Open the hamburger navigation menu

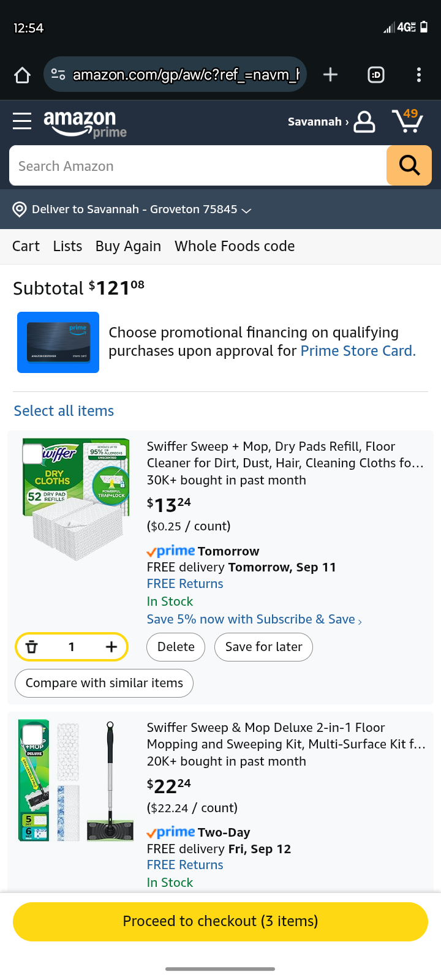tap(22, 121)
